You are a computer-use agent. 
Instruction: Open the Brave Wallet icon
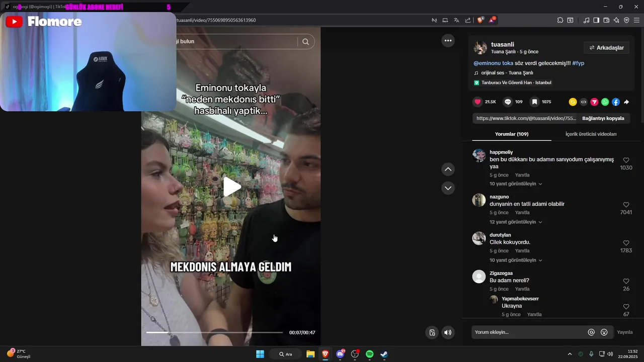pyautogui.click(x=606, y=20)
